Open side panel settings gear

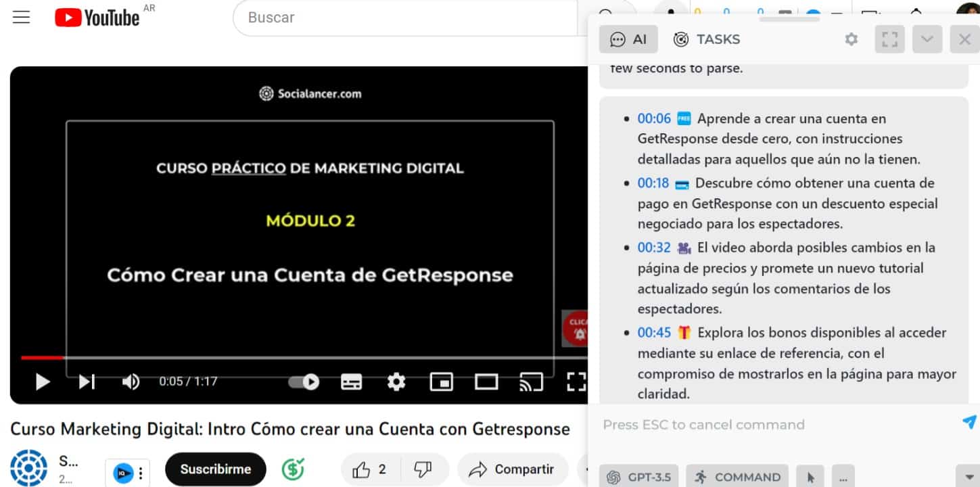click(851, 39)
